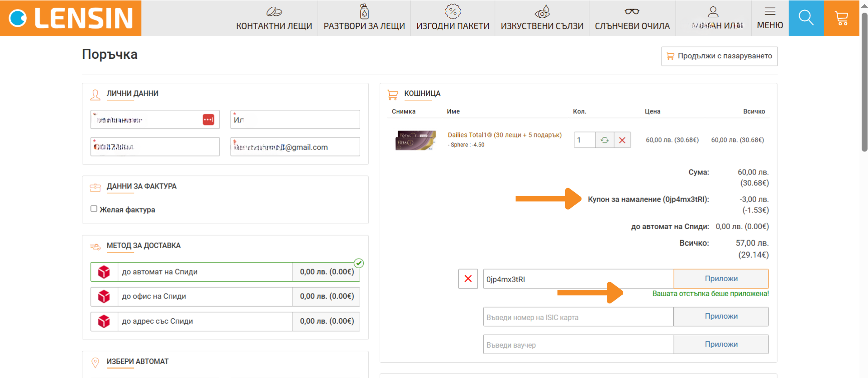Viewport: 868px width, 378px height.
Task: Remove applied coupon with red X
Action: 468,279
